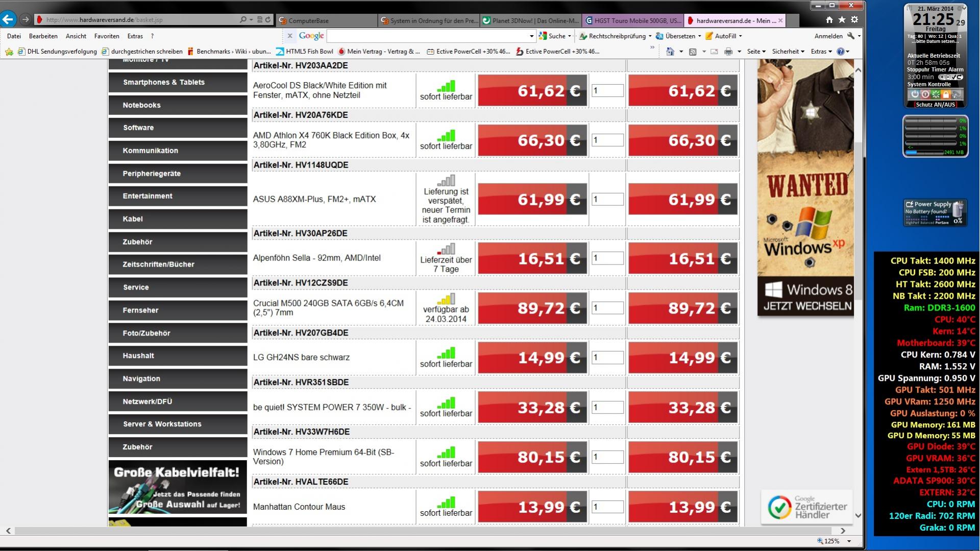Click the browser Forward arrow button
The width and height of the screenshot is (980, 551).
[x=25, y=20]
